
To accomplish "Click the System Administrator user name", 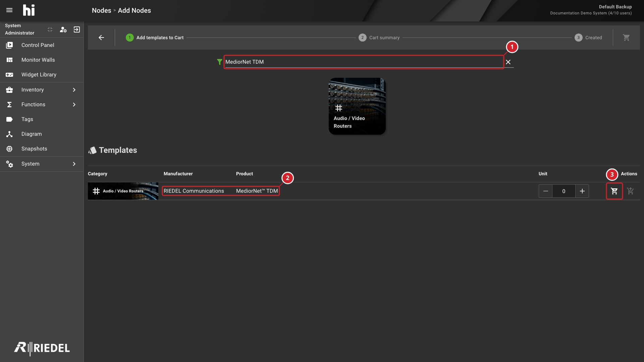I will click(x=19, y=29).
